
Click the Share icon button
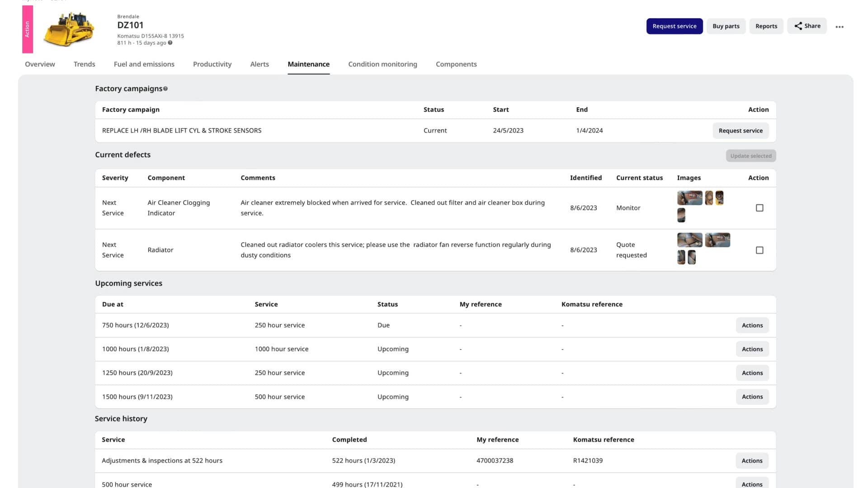[x=807, y=26]
